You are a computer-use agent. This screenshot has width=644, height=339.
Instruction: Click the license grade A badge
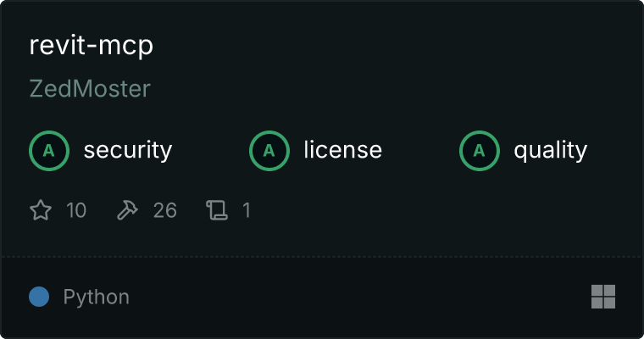tap(269, 150)
